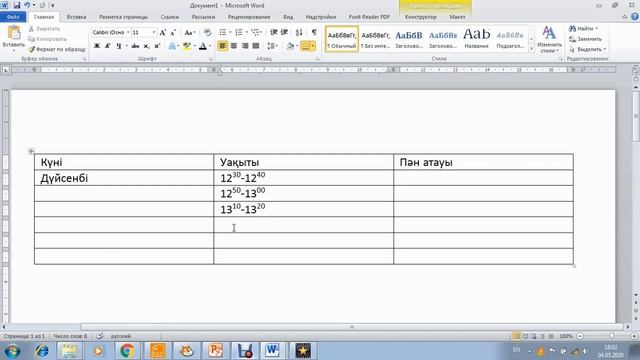Switch to the Разметка страницы tab
Viewport: 640px width, 360px height.
(x=123, y=17)
